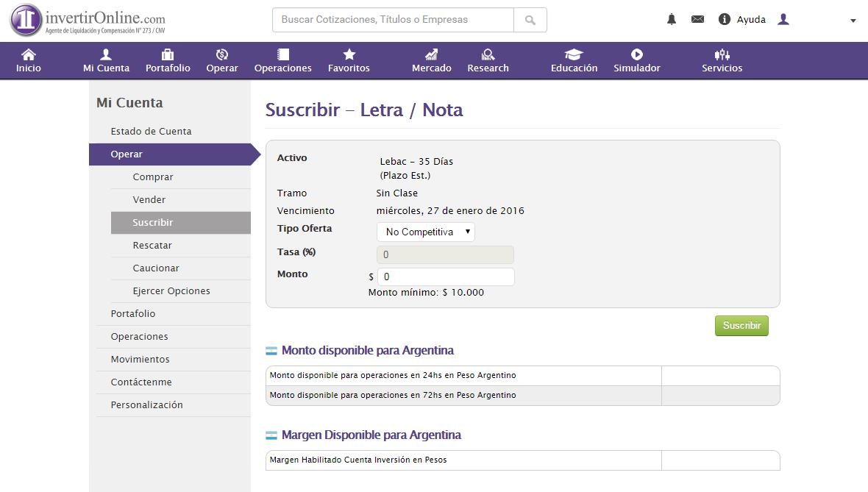Open the Mercado menu label
Screen dimensions: 868x492
[432, 68]
